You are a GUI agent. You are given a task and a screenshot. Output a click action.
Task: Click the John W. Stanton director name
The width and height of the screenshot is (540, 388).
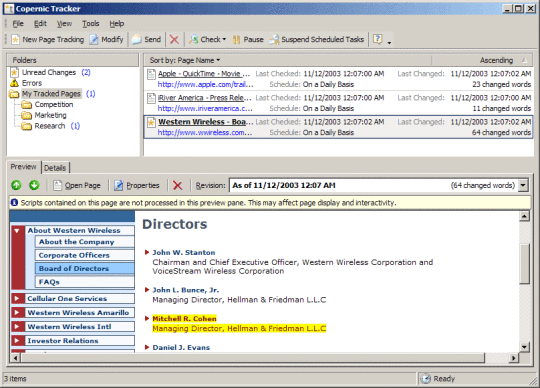(x=184, y=252)
